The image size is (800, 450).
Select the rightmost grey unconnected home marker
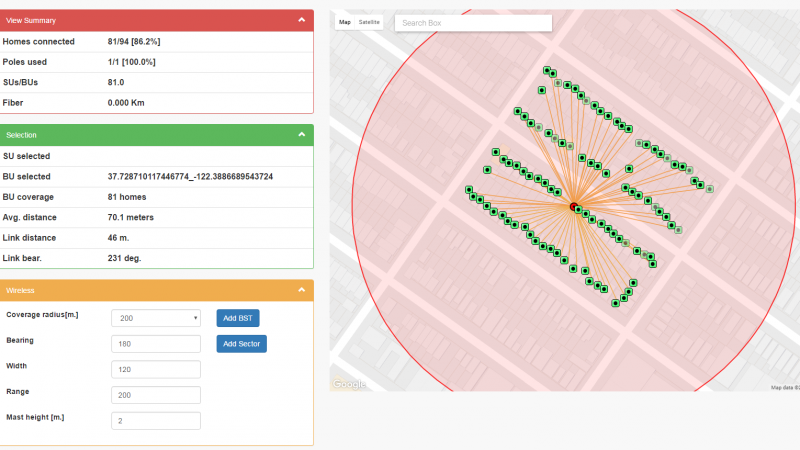pyautogui.click(x=709, y=188)
